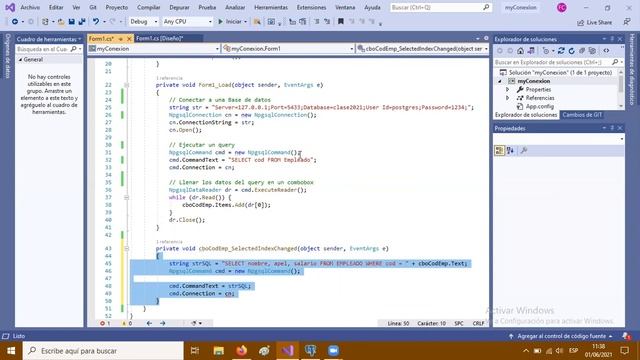The image size is (640, 360).
Task: Close the Form1.cs tab
Action: click(129, 39)
